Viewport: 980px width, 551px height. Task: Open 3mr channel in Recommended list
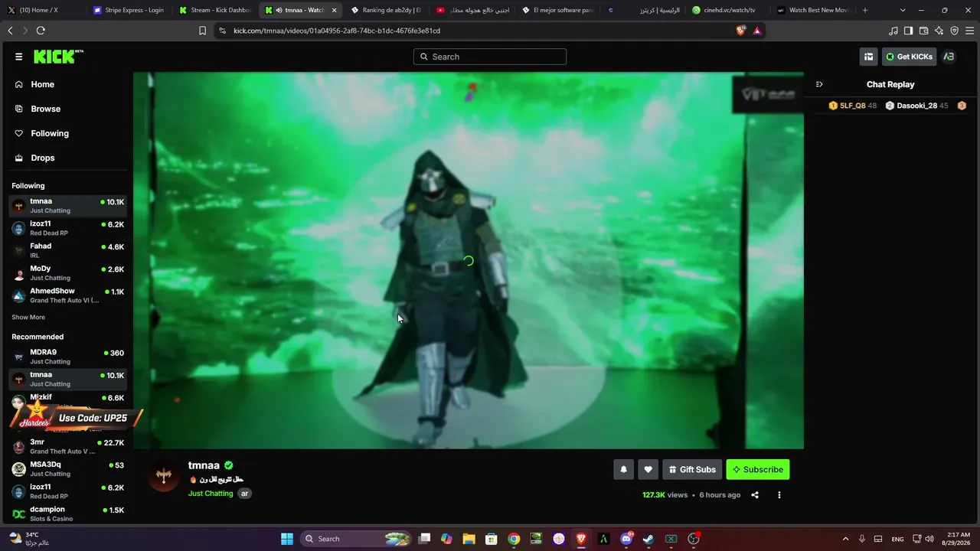coord(68,446)
